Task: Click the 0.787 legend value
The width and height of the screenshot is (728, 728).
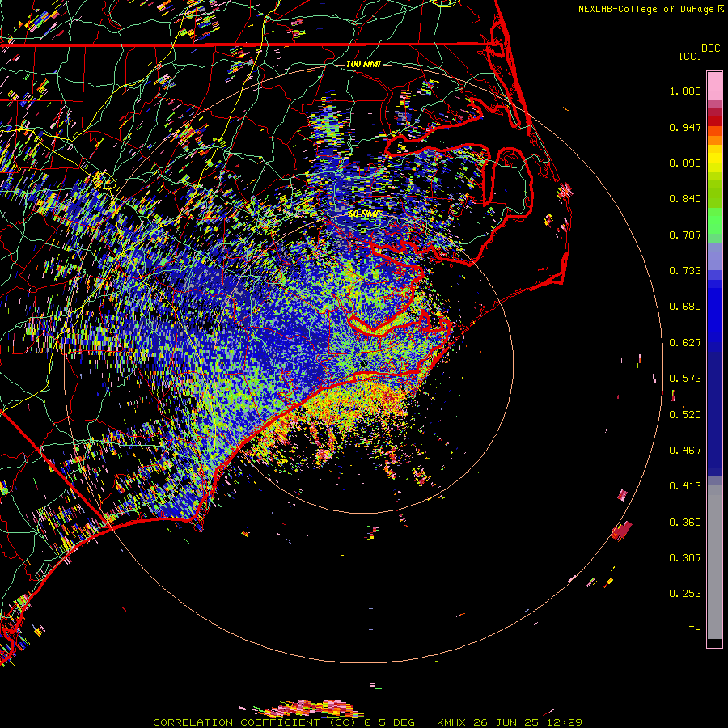Action: (x=685, y=235)
